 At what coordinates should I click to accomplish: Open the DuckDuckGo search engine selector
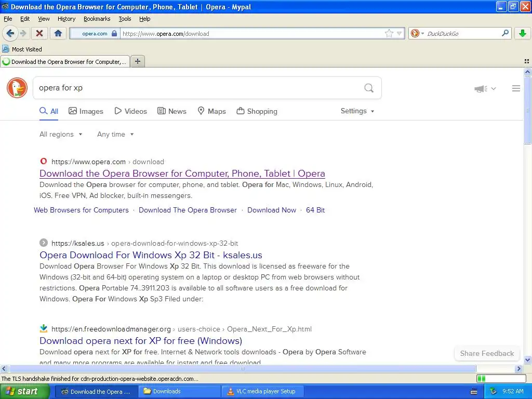pos(417,33)
